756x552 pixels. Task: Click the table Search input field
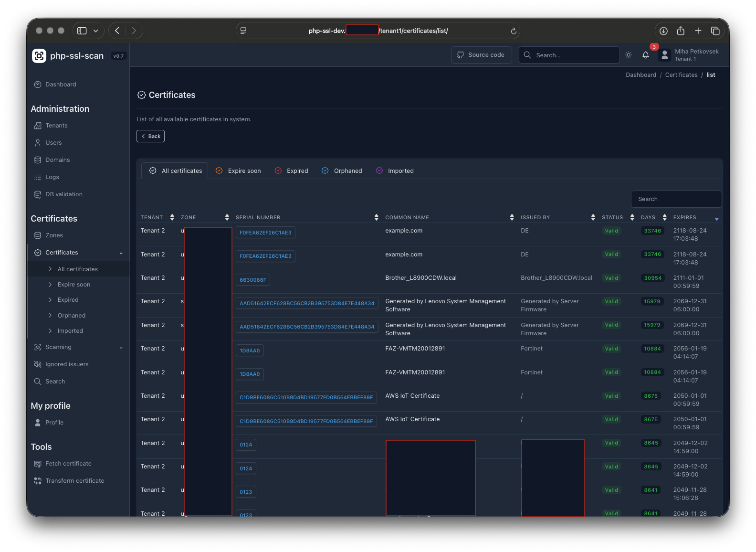[676, 199]
